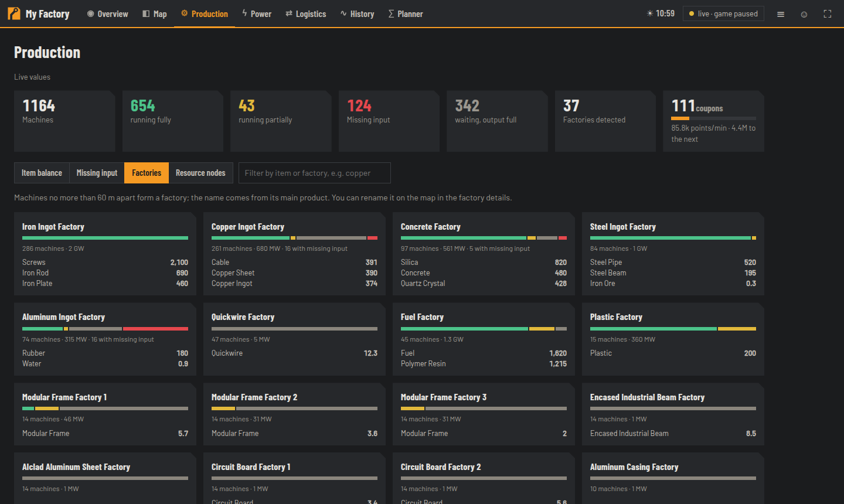Click the smiley face icon in header
The width and height of the screenshot is (844, 504).
pos(804,14)
